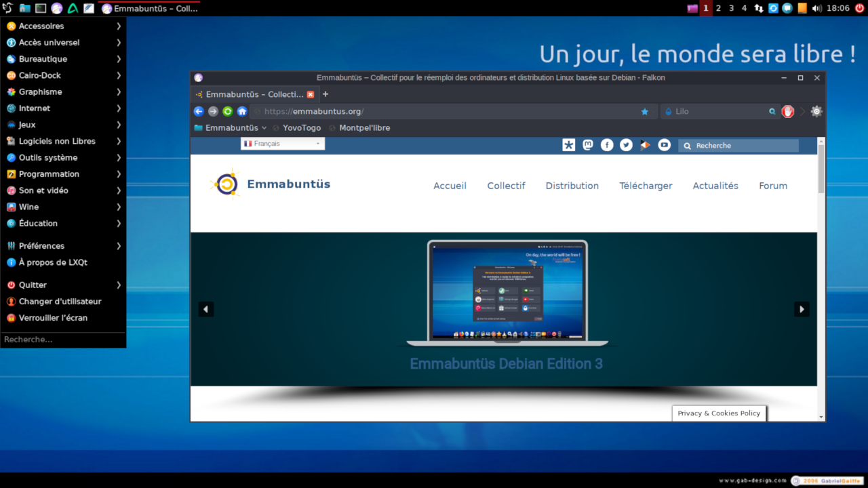Image resolution: width=868 pixels, height=488 pixels.
Task: Open the AdBlock stop-hand icon
Action: tap(787, 111)
